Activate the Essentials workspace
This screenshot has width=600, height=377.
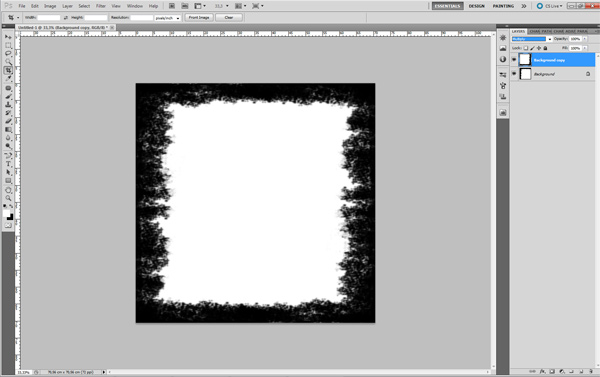pos(447,6)
